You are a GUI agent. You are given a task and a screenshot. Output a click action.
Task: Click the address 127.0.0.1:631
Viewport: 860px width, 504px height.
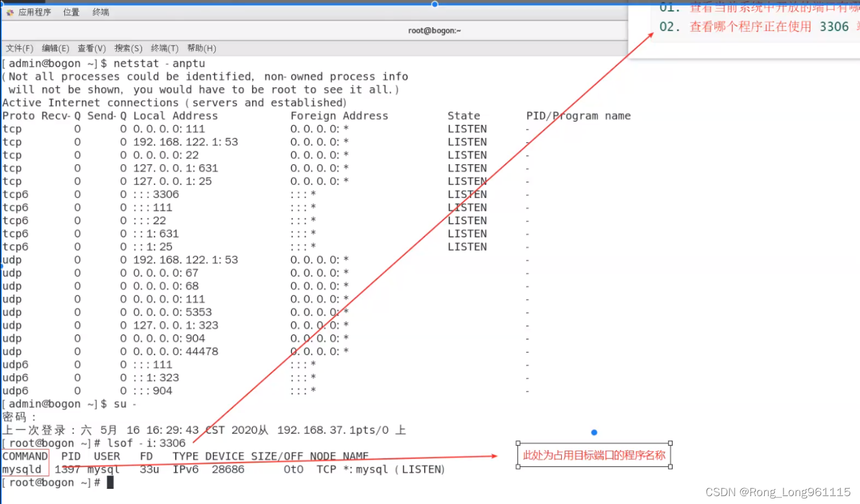tap(176, 168)
